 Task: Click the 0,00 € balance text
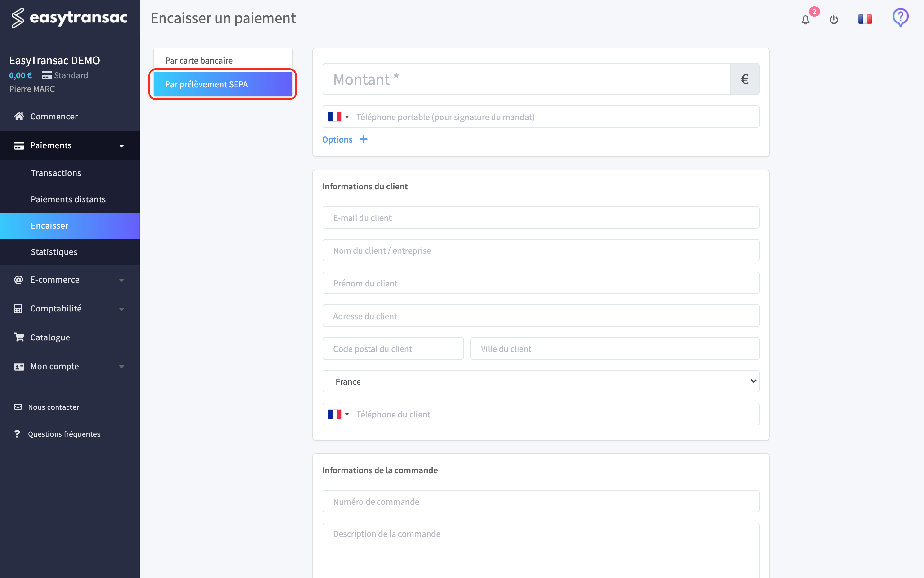(20, 75)
